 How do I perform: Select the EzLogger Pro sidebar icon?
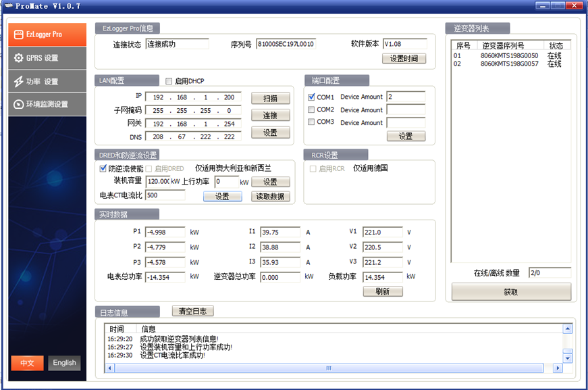point(43,34)
